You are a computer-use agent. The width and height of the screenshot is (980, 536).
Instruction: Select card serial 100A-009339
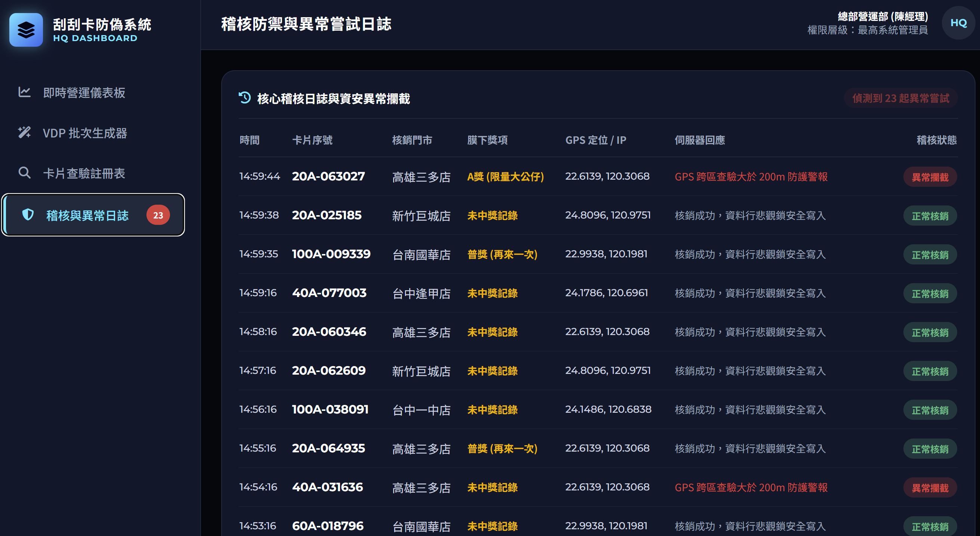[x=331, y=254]
